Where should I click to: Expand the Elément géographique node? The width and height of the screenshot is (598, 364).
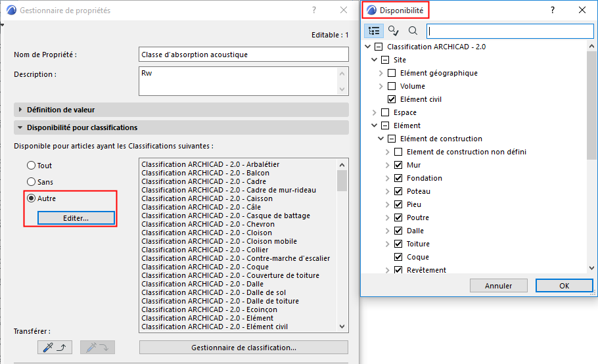381,73
